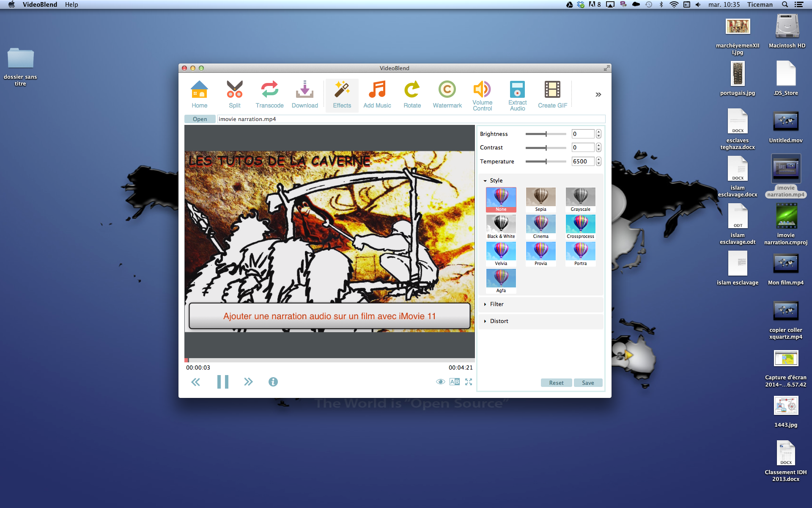The image size is (812, 508).
Task: Click the Open button
Action: click(200, 119)
